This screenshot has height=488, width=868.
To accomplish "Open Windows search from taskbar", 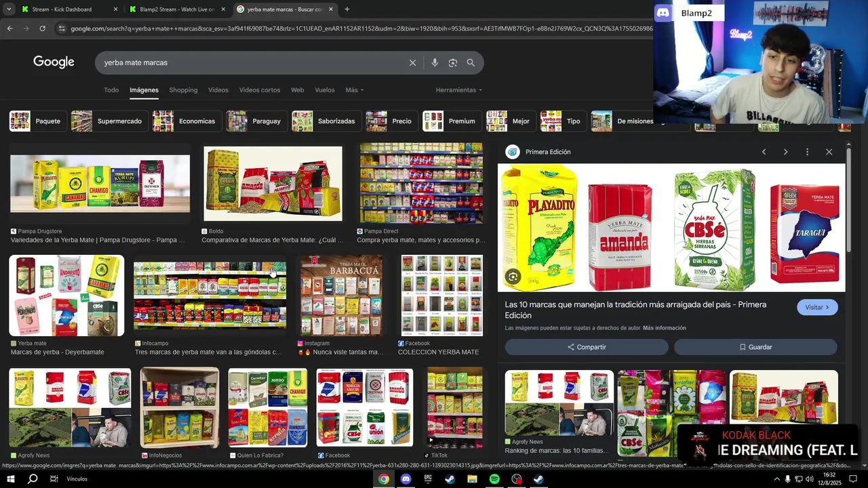I will pos(33,479).
